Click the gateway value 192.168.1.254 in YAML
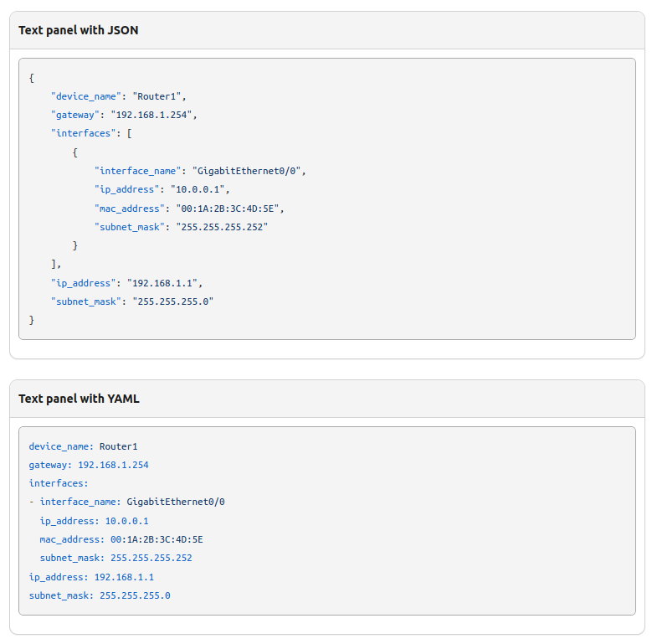Screen dimensions: 652x644 (113, 465)
